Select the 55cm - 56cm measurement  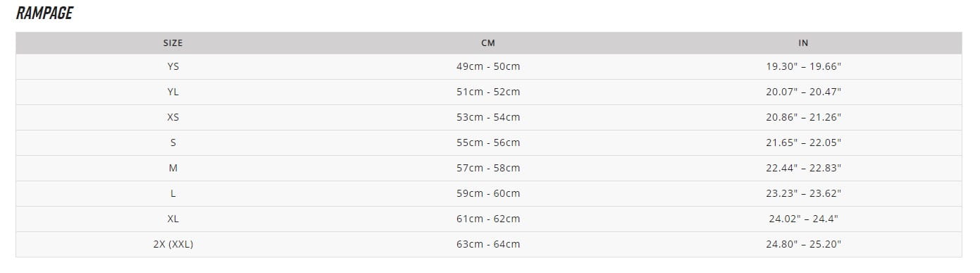coord(488,142)
